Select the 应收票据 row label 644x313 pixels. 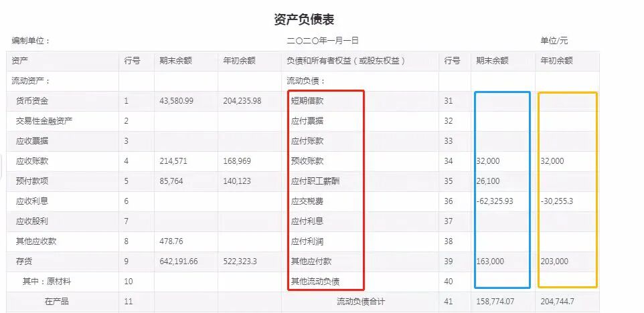point(32,141)
